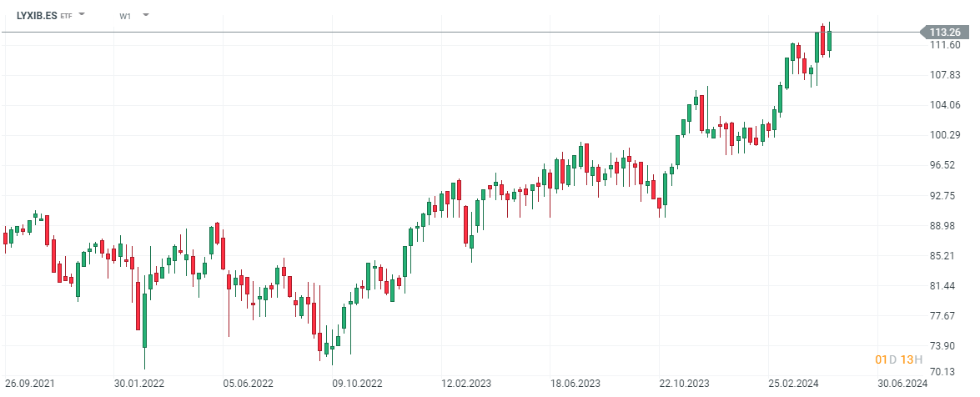
Task: Select the W1 interval label
Action: click(125, 16)
